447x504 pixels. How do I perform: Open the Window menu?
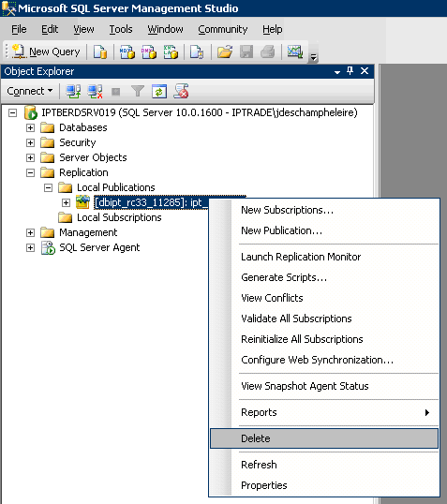click(165, 29)
